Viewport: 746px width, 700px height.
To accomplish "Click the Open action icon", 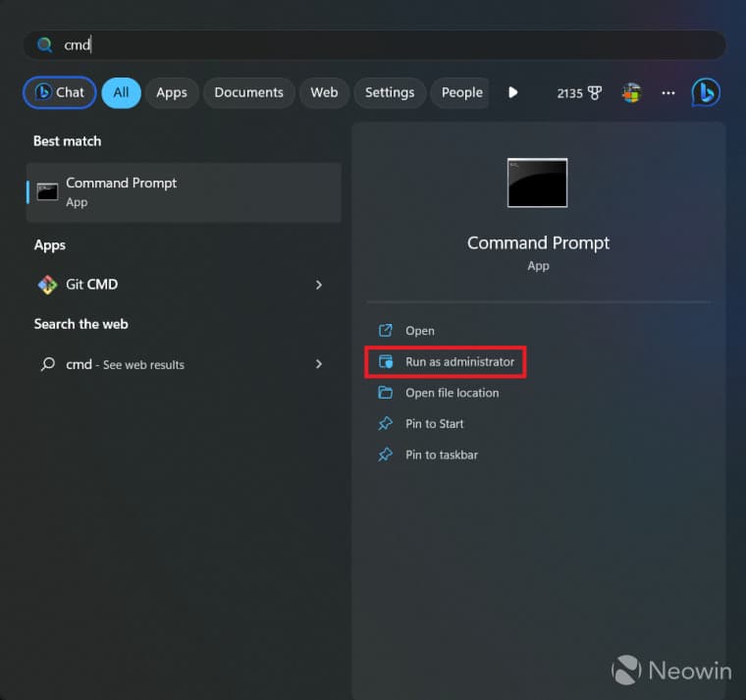I will (x=386, y=330).
